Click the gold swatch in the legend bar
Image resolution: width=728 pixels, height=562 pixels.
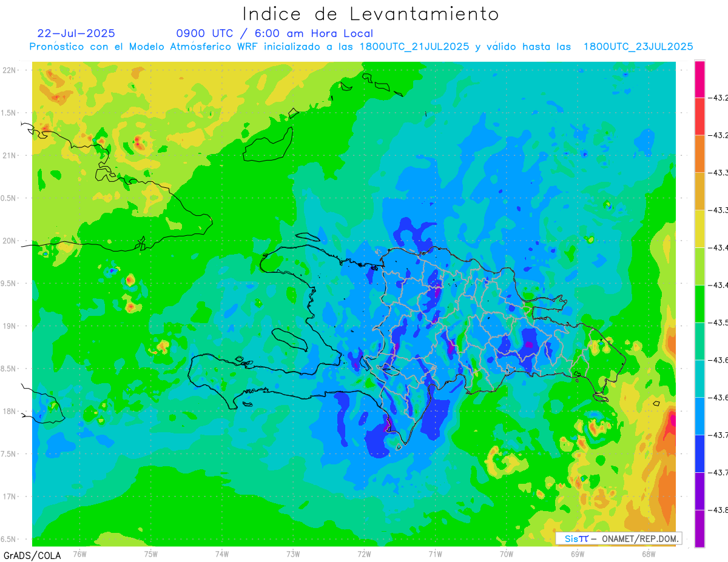(x=699, y=192)
